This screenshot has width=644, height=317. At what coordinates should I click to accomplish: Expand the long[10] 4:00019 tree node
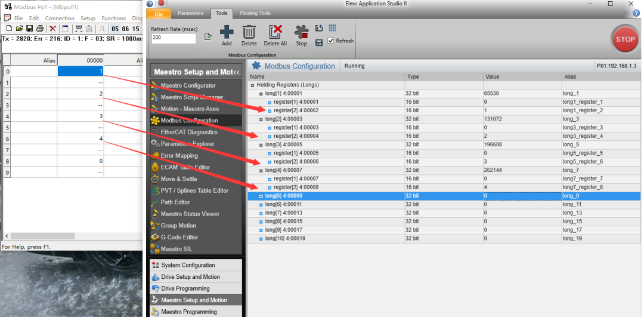coord(261,239)
